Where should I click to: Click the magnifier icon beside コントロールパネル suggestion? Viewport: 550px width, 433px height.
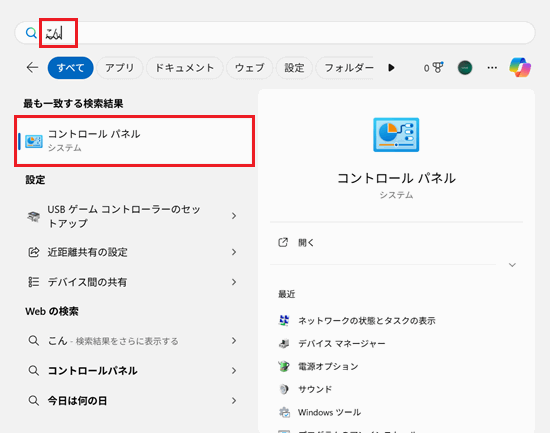34,371
